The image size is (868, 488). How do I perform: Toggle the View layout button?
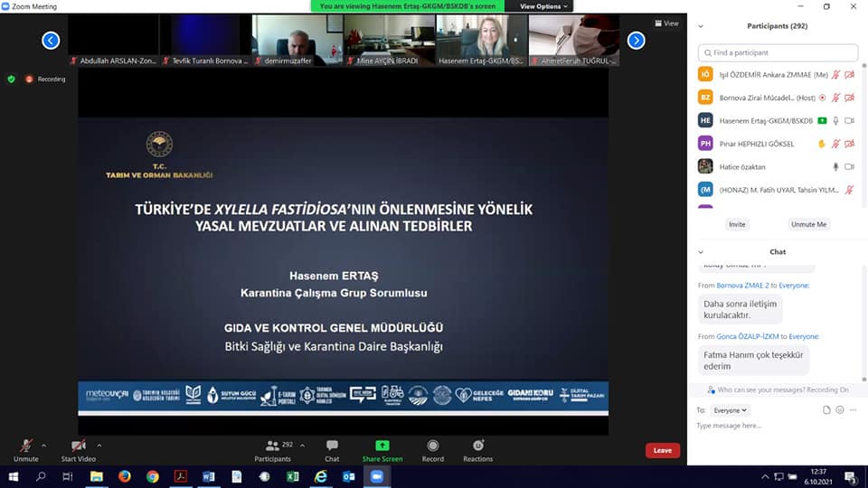(x=665, y=23)
